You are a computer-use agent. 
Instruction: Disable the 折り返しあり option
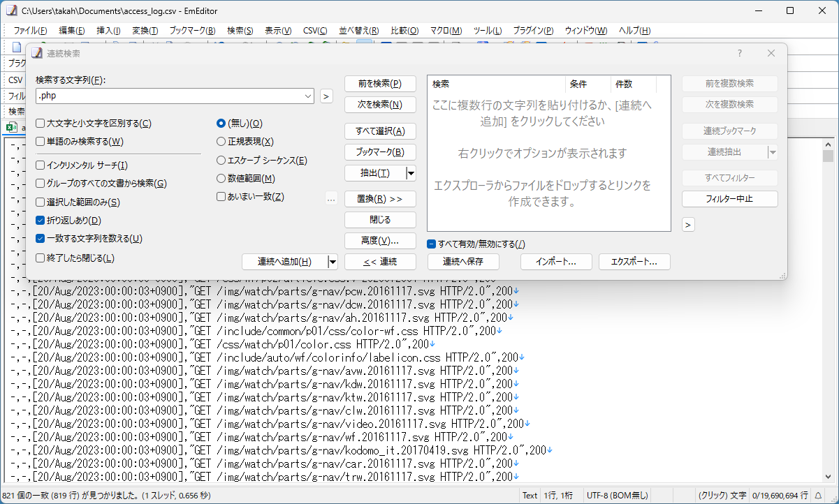pyautogui.click(x=40, y=221)
